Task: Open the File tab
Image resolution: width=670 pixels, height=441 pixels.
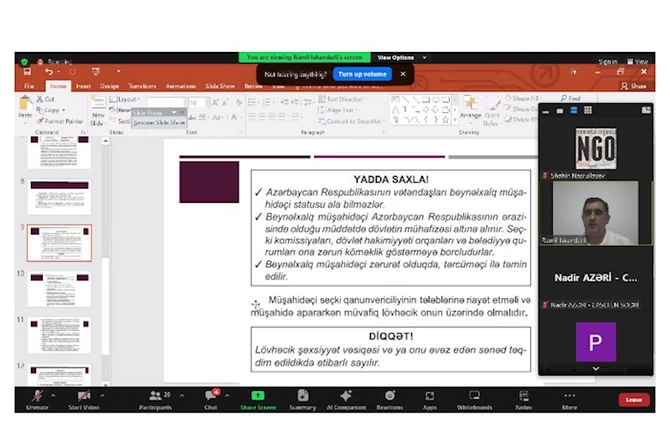Action: (29, 86)
